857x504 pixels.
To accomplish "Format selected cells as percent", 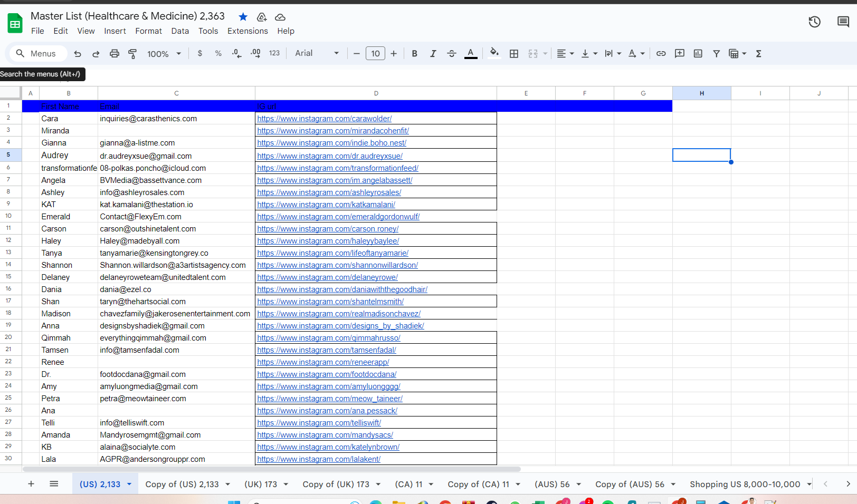I will click(x=218, y=53).
